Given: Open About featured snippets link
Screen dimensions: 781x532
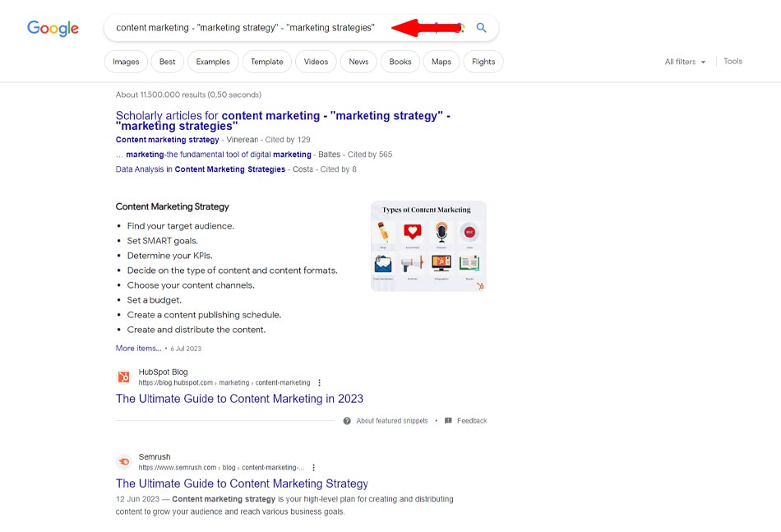Looking at the screenshot, I should tap(392, 421).
